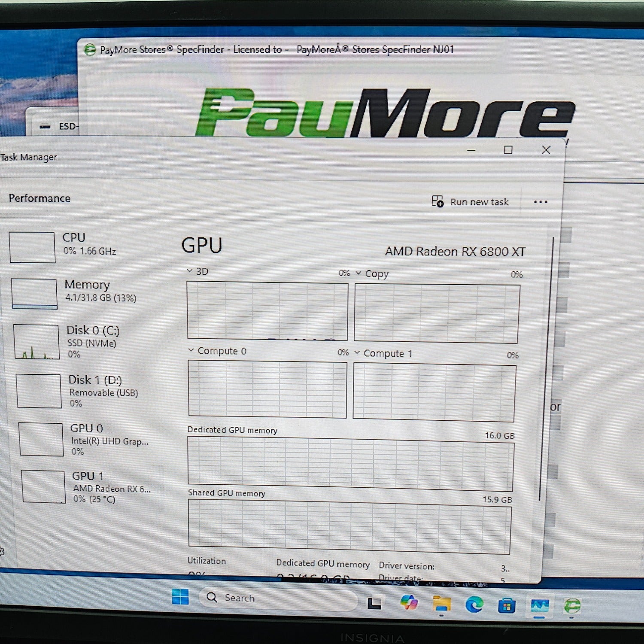
Task: Open the Compute 0 engine dropdown
Action: (x=191, y=350)
